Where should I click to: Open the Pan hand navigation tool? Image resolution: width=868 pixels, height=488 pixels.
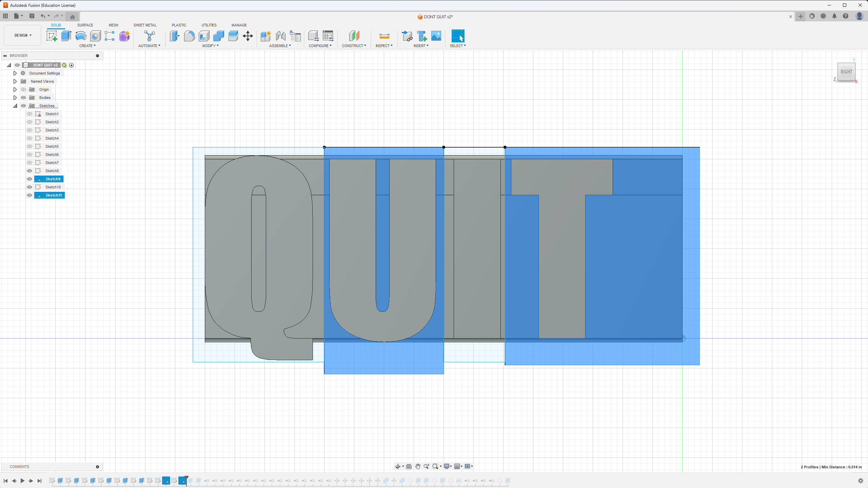point(418,466)
